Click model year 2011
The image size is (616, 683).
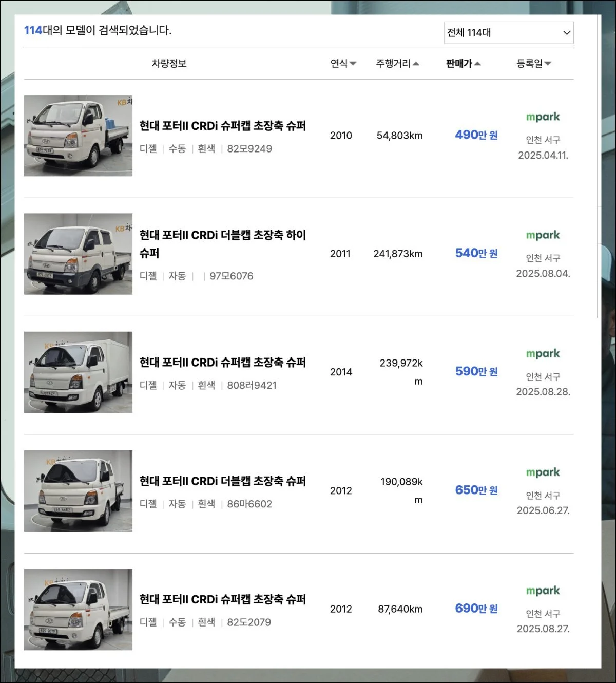pos(340,254)
